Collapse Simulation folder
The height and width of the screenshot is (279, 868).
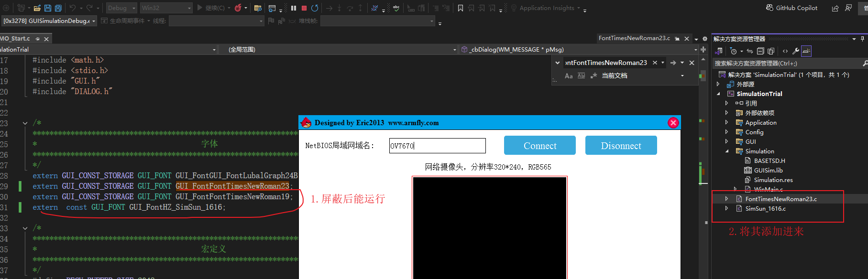[x=727, y=151]
